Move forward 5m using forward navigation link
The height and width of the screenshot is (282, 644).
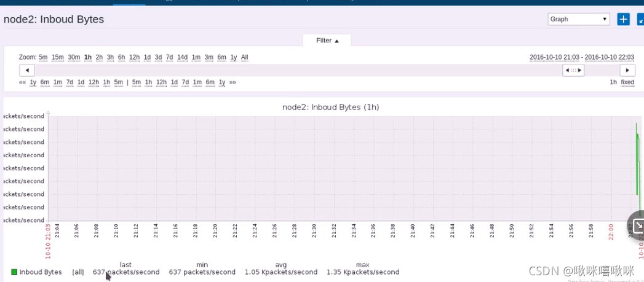coord(137,82)
